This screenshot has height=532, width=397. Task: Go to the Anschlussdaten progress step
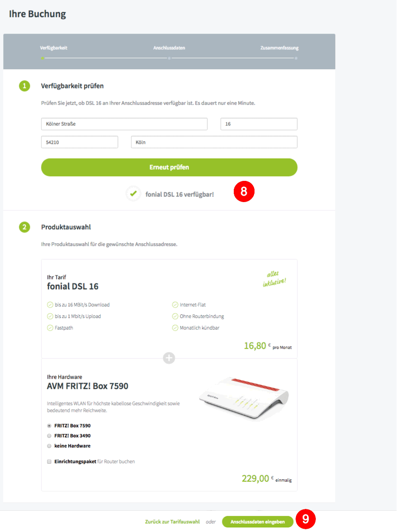(x=169, y=48)
